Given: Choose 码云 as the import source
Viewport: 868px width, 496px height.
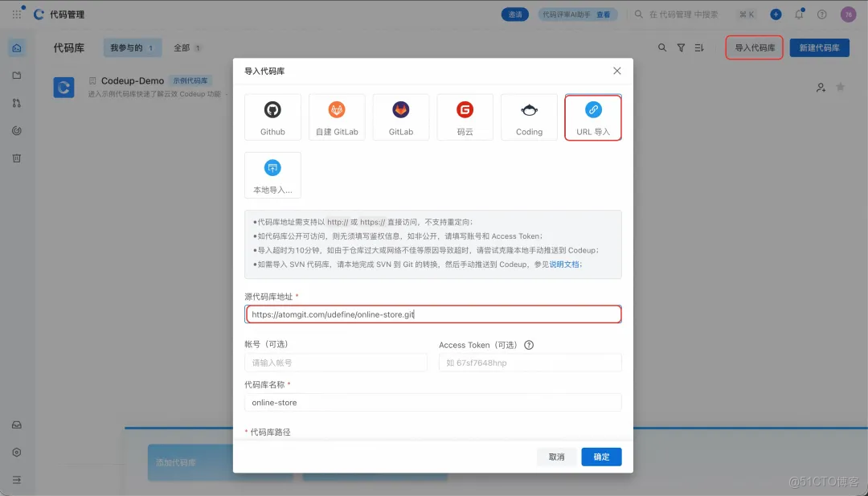Looking at the screenshot, I should coord(465,117).
